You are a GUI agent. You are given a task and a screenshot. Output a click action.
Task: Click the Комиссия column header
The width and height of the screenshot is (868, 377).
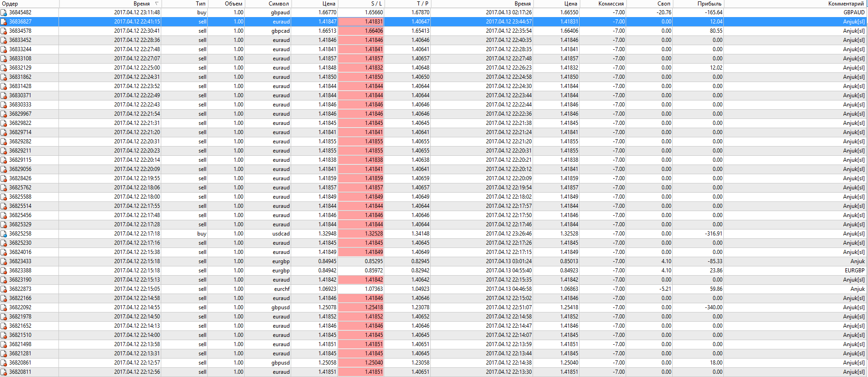coord(603,4)
